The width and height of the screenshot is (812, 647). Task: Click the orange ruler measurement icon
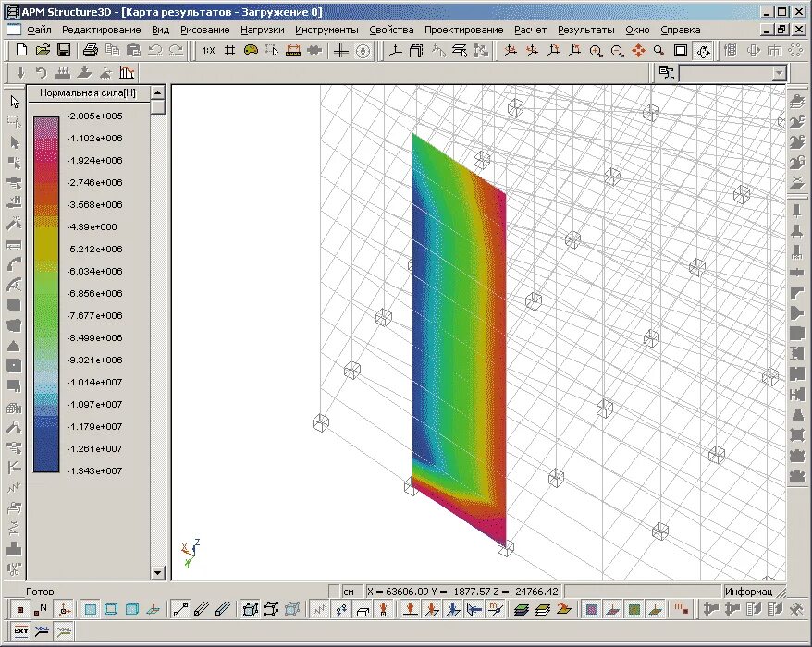293,51
